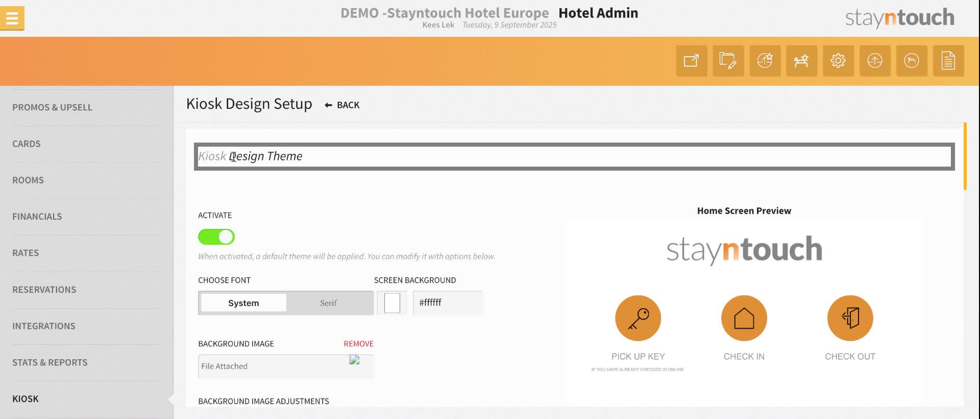Click the Kiosk Design Setup title
This screenshot has height=419, width=980.
[x=249, y=104]
